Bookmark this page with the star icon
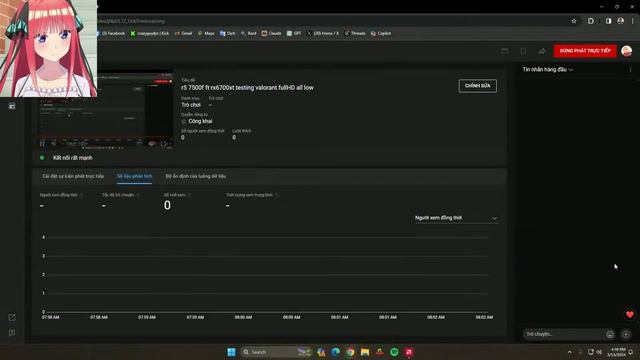The width and height of the screenshot is (640, 360). 574,21
